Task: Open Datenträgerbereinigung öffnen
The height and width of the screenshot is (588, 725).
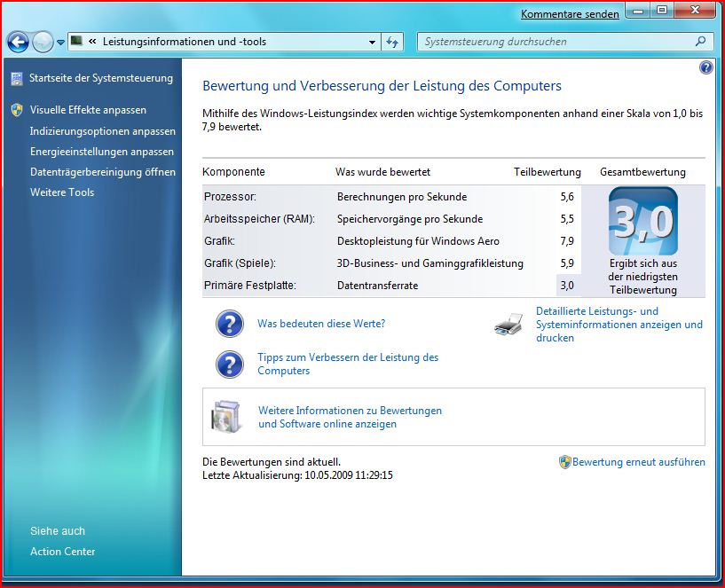Action: [103, 172]
